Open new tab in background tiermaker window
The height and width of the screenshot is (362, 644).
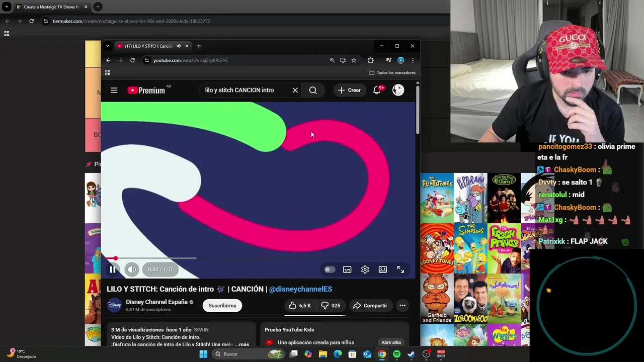coord(98,7)
